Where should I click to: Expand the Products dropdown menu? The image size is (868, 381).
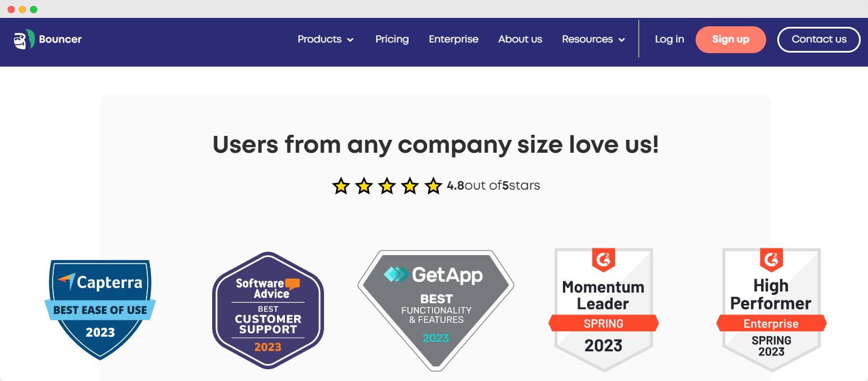click(320, 39)
